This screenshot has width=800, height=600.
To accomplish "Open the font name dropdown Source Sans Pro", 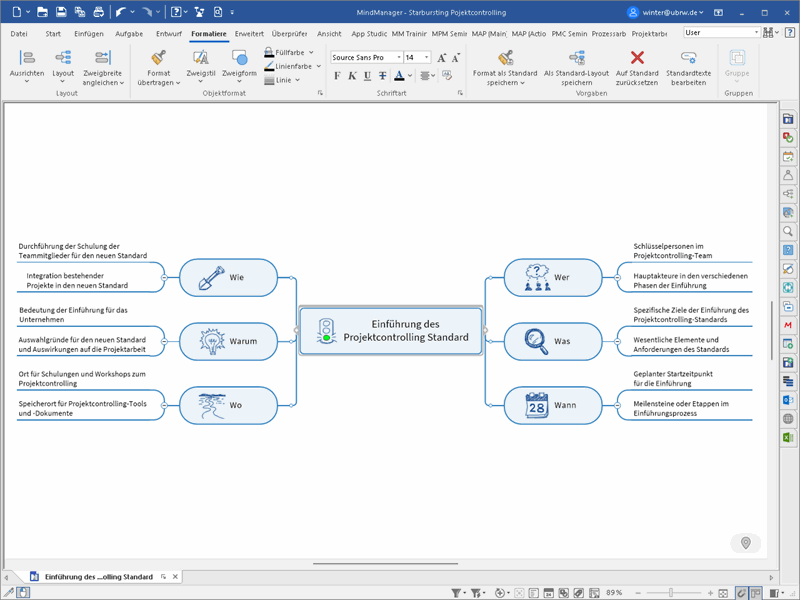I will click(x=399, y=58).
